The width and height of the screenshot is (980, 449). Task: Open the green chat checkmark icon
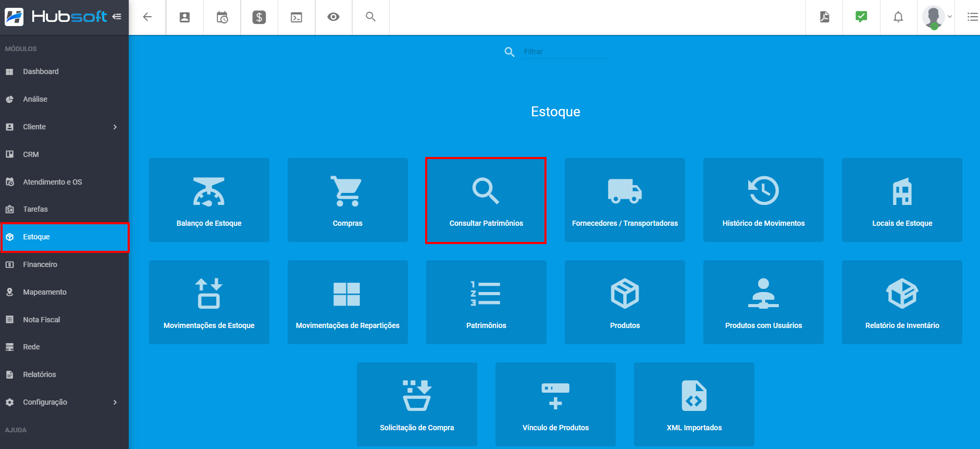[x=861, y=17]
